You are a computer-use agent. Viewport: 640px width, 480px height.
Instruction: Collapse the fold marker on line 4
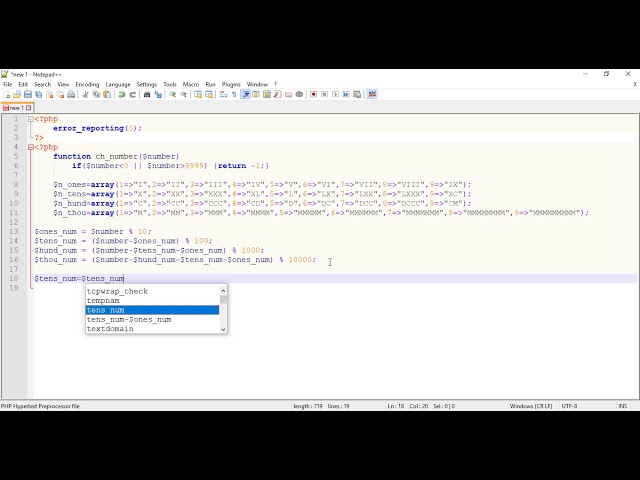pos(31,147)
